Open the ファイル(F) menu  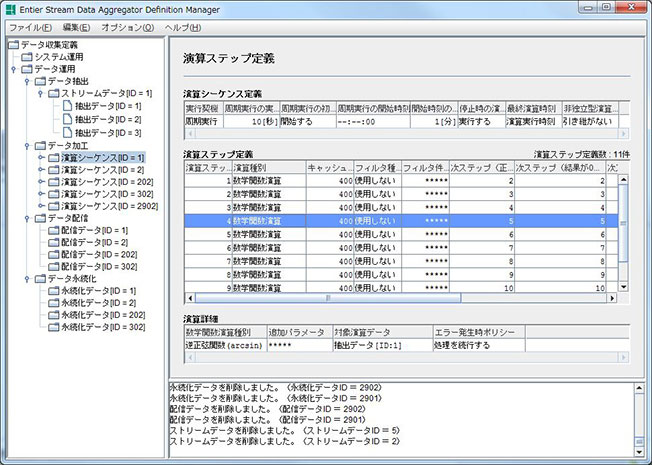click(30, 27)
